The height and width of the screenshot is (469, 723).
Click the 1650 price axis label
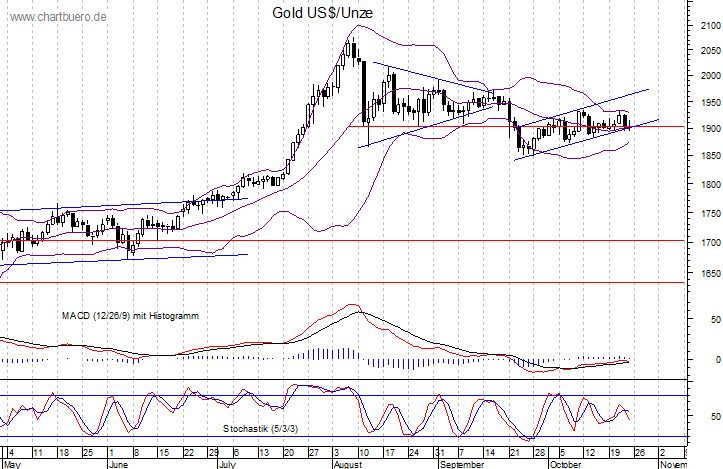tap(711, 273)
